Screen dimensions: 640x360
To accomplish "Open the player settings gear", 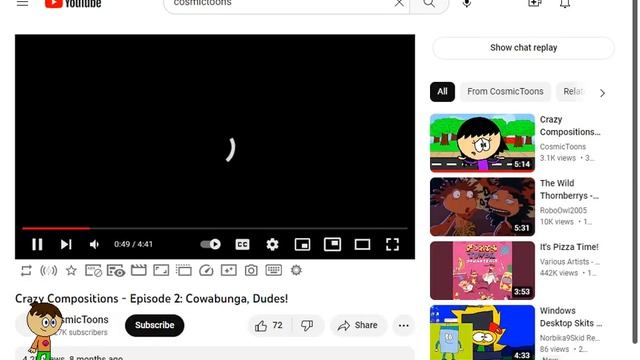I will [272, 244].
